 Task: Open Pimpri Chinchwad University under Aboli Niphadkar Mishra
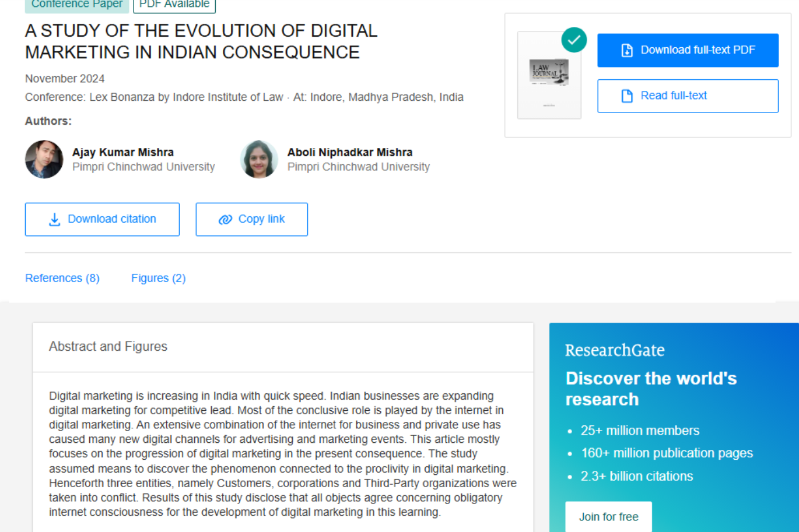click(358, 167)
